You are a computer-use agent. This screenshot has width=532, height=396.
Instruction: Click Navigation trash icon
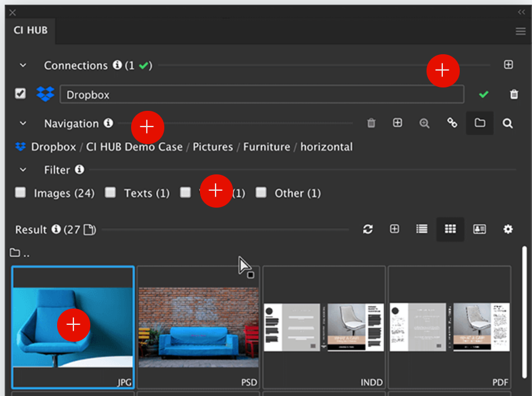point(371,122)
